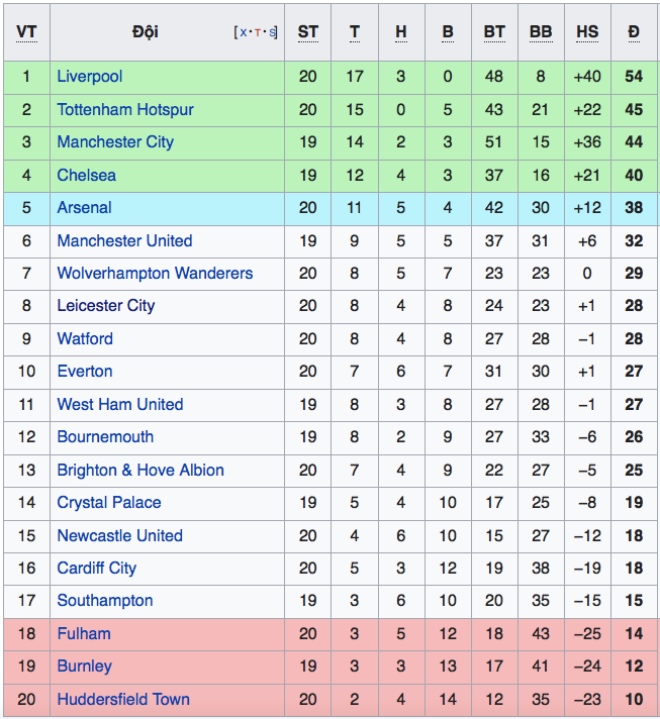660x719 pixels.
Task: Click the Brighton & Hove Albion link
Action: 140,470
